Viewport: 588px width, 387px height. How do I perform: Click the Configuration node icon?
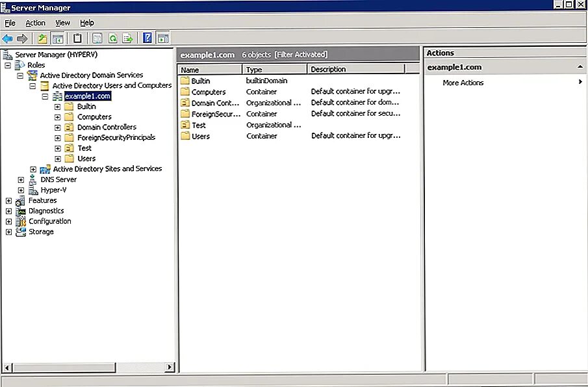click(x=20, y=221)
